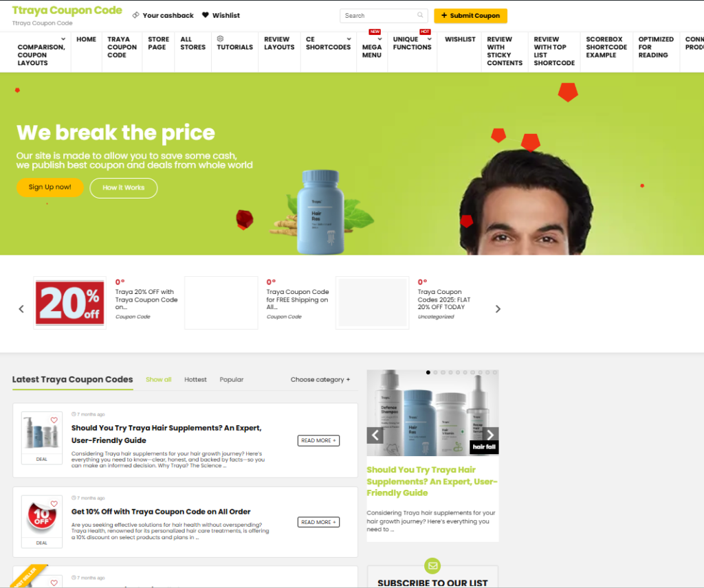Show previous item in coupon carousel
Viewport: 704px width, 588px height.
(21, 309)
